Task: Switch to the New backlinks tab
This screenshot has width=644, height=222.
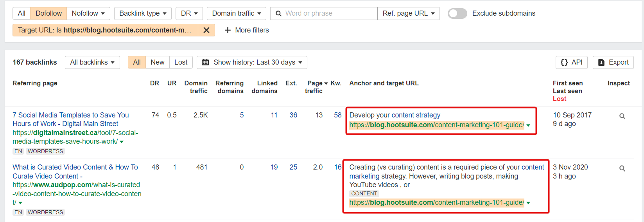Action: 158,62
